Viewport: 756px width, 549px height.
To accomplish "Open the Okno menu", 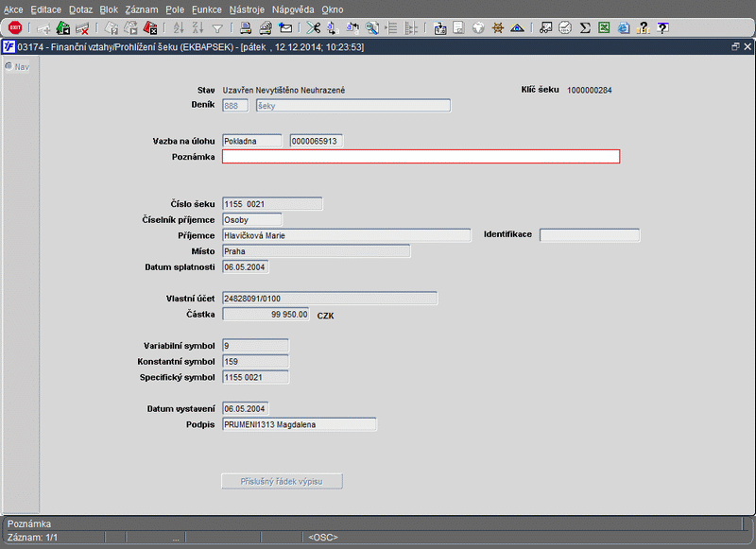I will [333, 9].
